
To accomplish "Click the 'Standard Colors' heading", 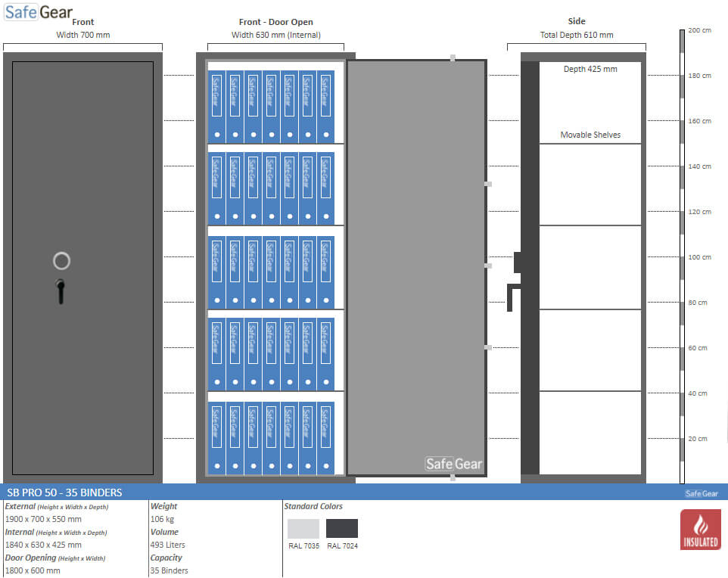I will point(313,506).
